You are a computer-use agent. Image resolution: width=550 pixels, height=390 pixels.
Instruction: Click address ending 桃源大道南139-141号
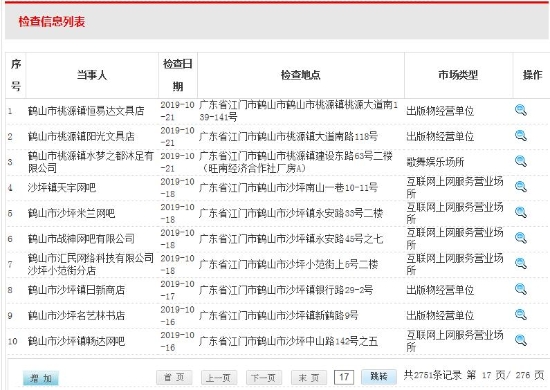[298, 111]
